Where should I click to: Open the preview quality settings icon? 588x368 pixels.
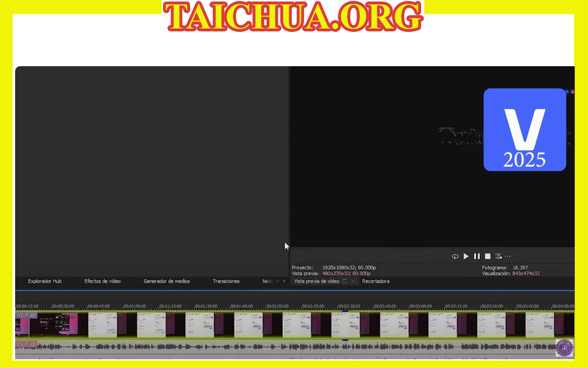point(498,256)
